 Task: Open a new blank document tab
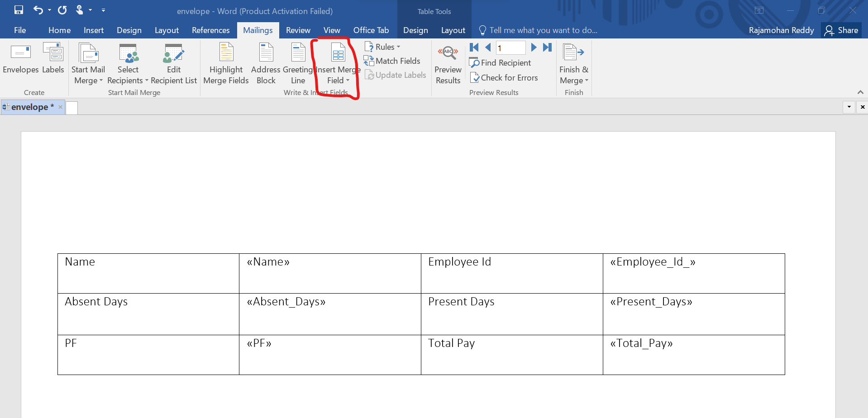tap(72, 108)
